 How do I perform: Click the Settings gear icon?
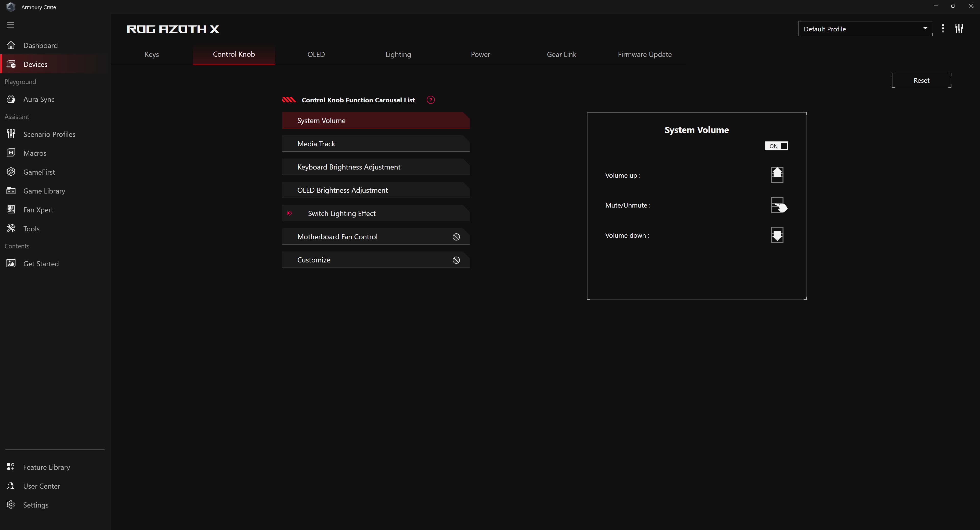coord(11,505)
